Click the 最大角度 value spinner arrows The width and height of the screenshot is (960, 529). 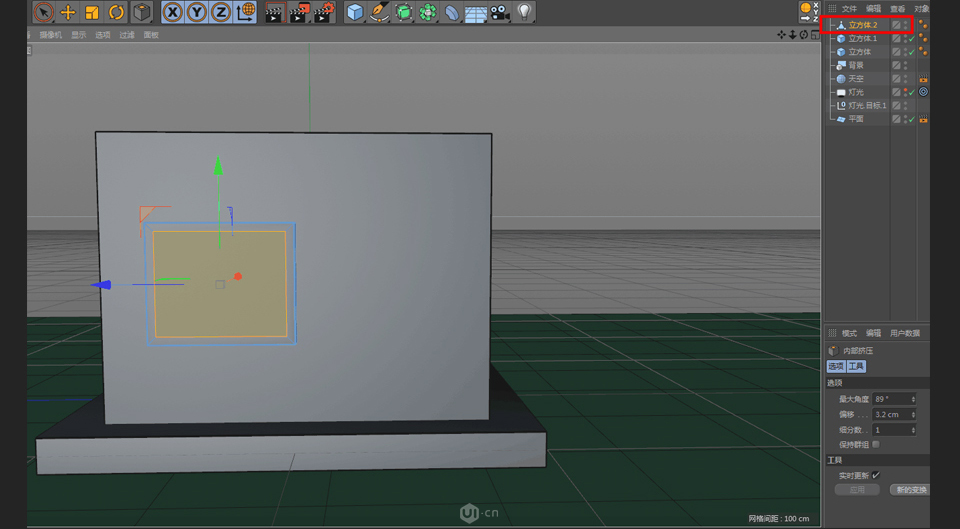tap(913, 399)
